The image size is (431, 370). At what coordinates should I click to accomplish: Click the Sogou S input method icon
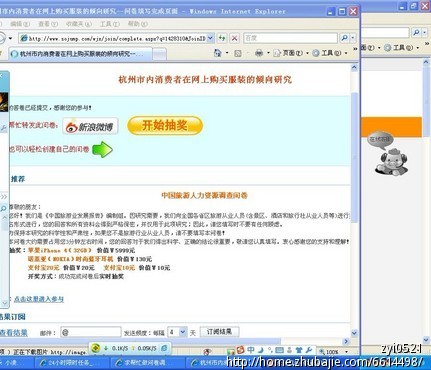240,350
